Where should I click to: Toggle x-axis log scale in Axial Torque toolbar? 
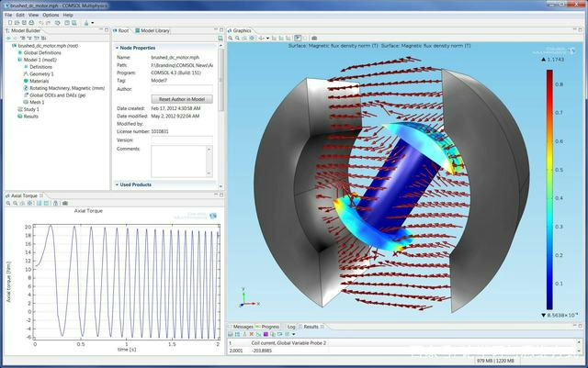coord(39,203)
